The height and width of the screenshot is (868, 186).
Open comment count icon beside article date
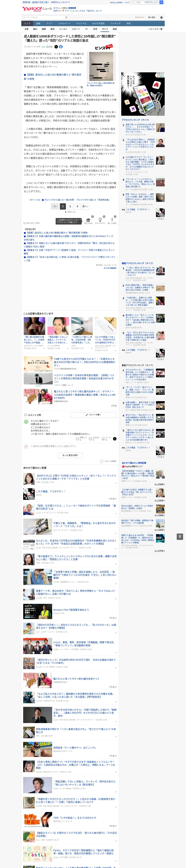(44, 47)
